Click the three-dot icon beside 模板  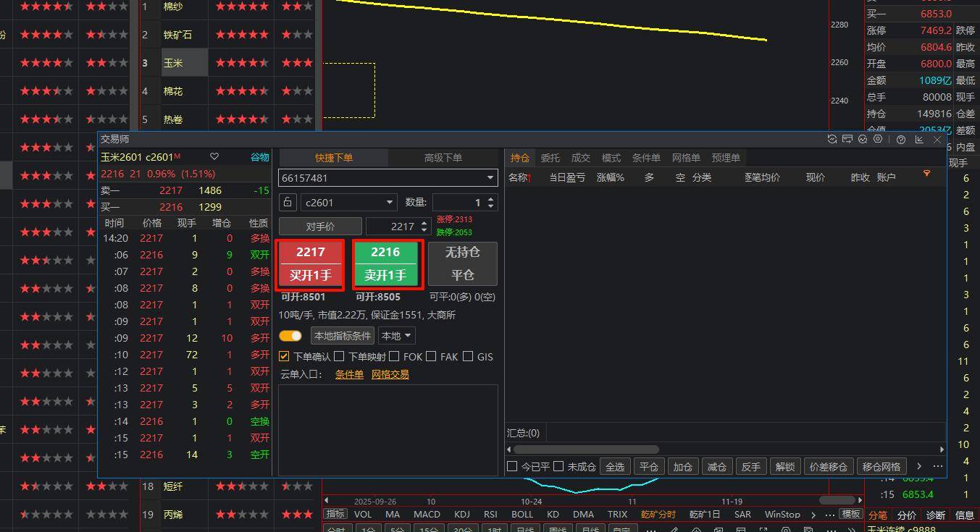(832, 515)
